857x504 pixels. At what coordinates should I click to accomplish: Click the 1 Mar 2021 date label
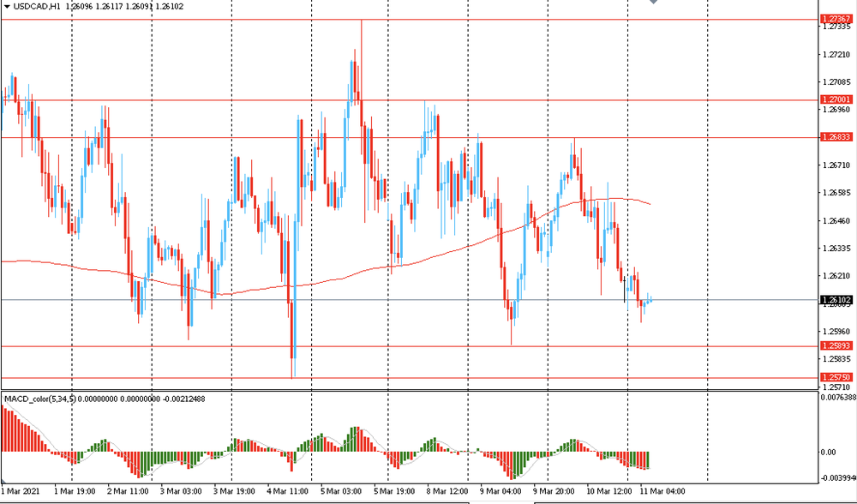point(21,492)
